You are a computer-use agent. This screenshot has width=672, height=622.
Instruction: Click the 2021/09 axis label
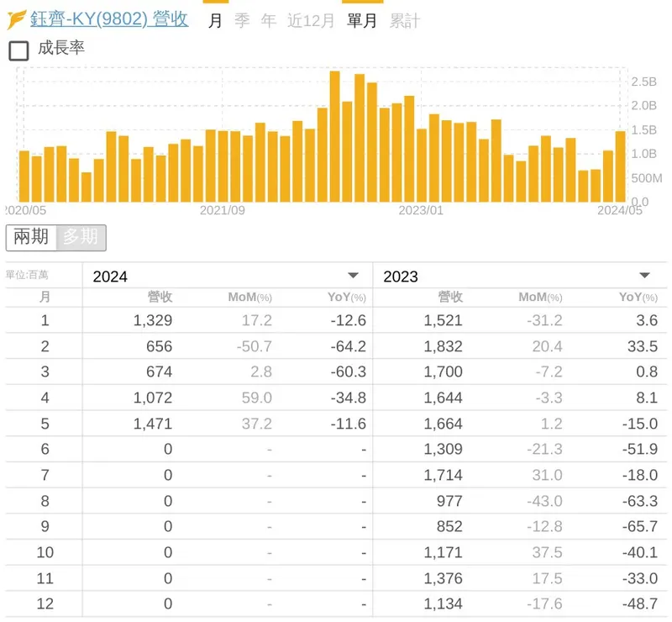(223, 211)
